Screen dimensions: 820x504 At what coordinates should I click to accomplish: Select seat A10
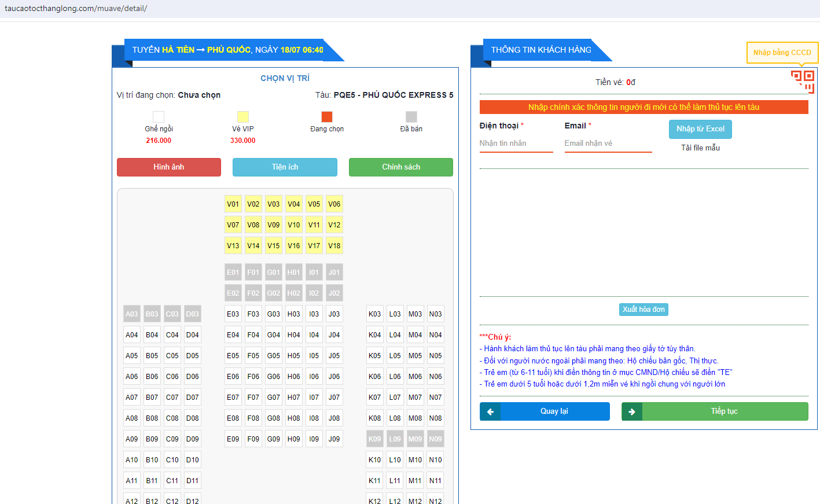point(132,460)
